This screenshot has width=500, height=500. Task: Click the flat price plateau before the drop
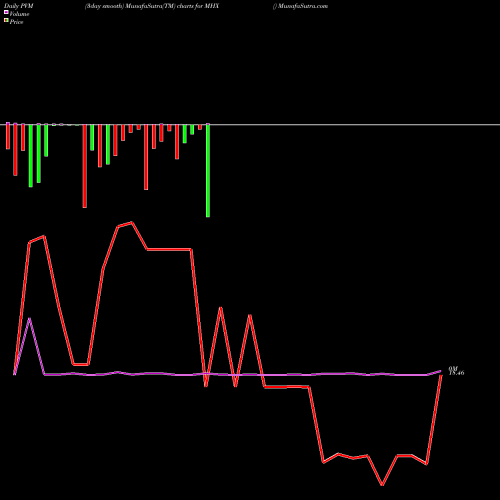point(169,249)
